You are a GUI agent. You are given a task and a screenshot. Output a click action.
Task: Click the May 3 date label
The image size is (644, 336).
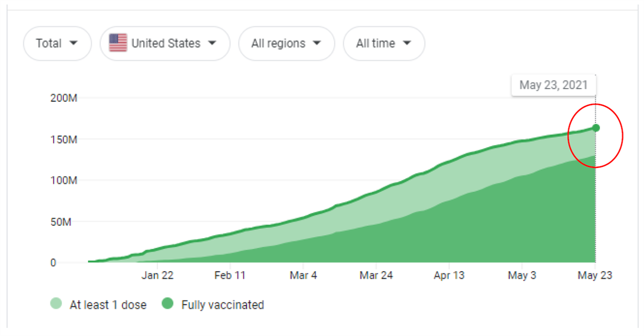tap(522, 275)
